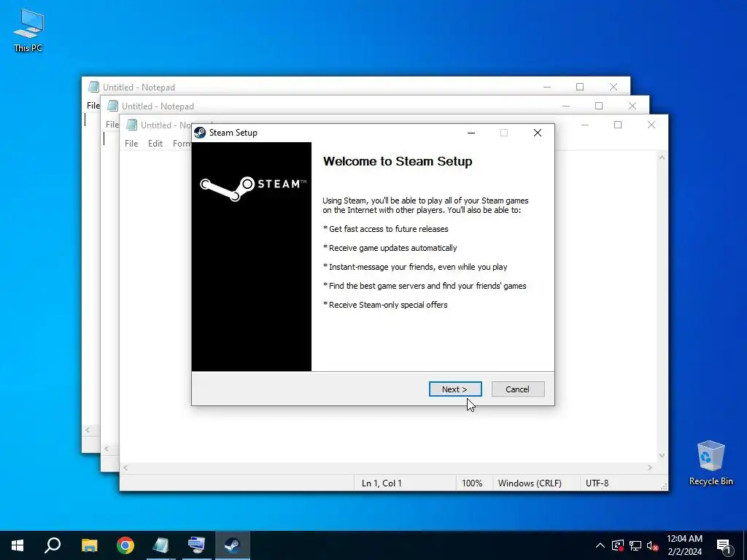This screenshot has height=560, width=747.
Task: Click the computer monitor app taskbar icon
Action: tap(196, 545)
